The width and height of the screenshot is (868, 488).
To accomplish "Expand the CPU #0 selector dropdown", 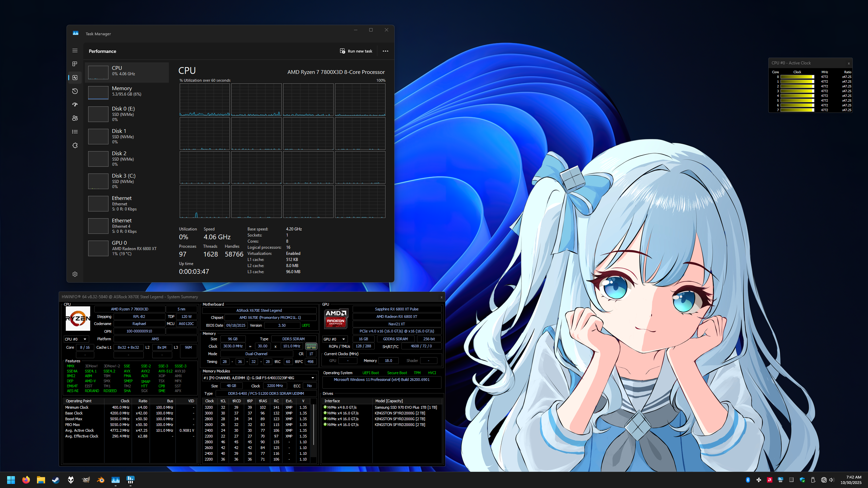I will tap(85, 339).
